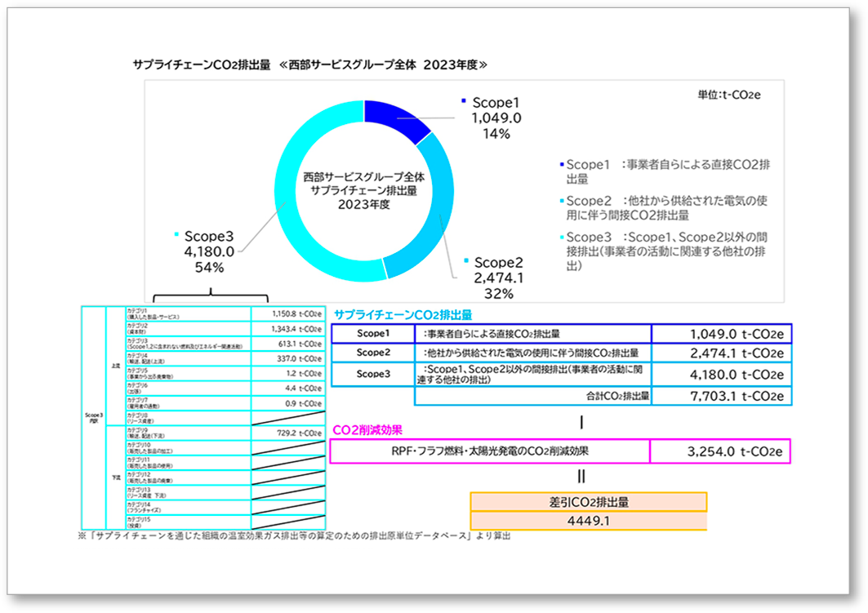This screenshot has width=868, height=613.
Task: Click the "54%" label beside the donut
Action: [209, 268]
